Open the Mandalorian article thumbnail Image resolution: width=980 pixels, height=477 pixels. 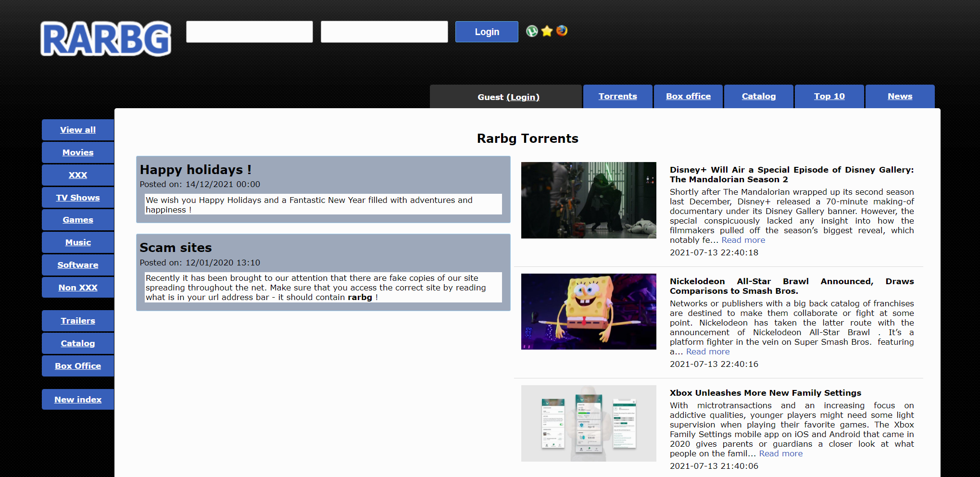[588, 200]
